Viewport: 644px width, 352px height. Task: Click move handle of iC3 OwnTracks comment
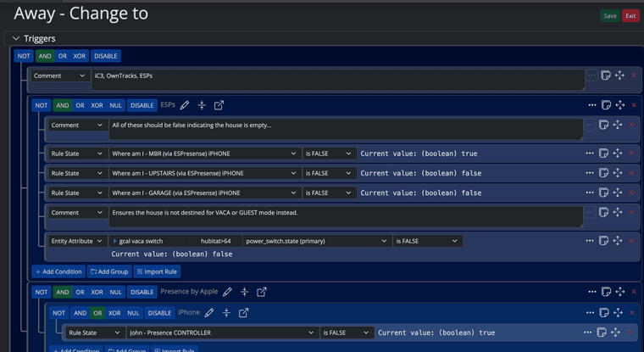(x=619, y=75)
